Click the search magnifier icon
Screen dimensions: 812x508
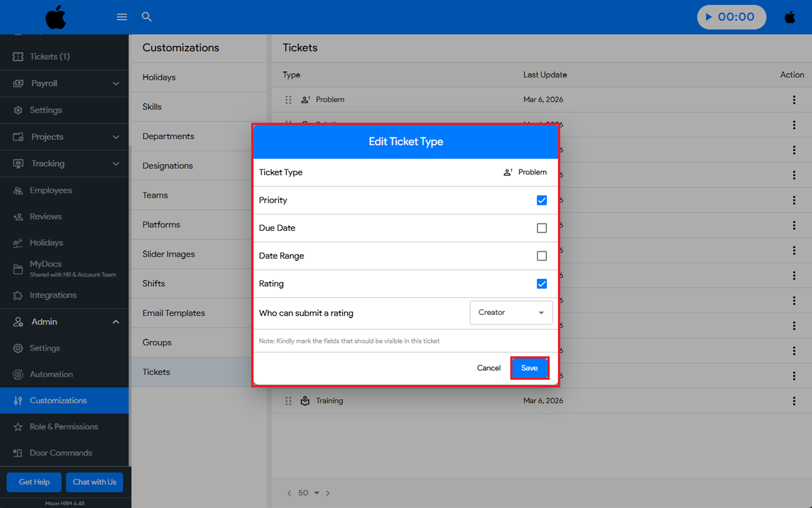tap(147, 17)
